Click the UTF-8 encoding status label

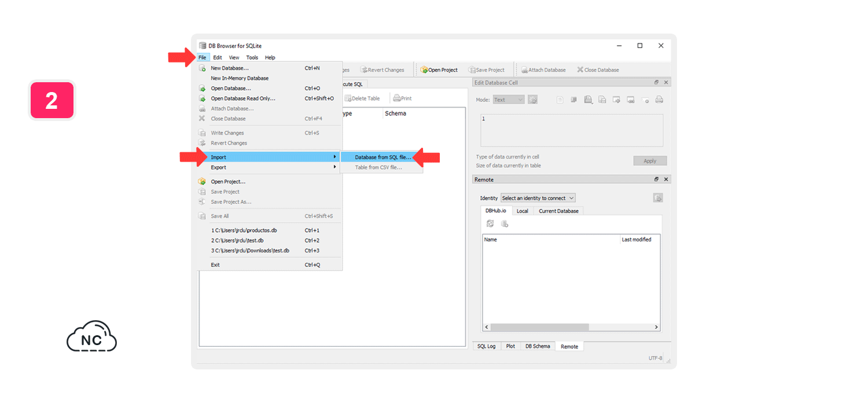655,358
